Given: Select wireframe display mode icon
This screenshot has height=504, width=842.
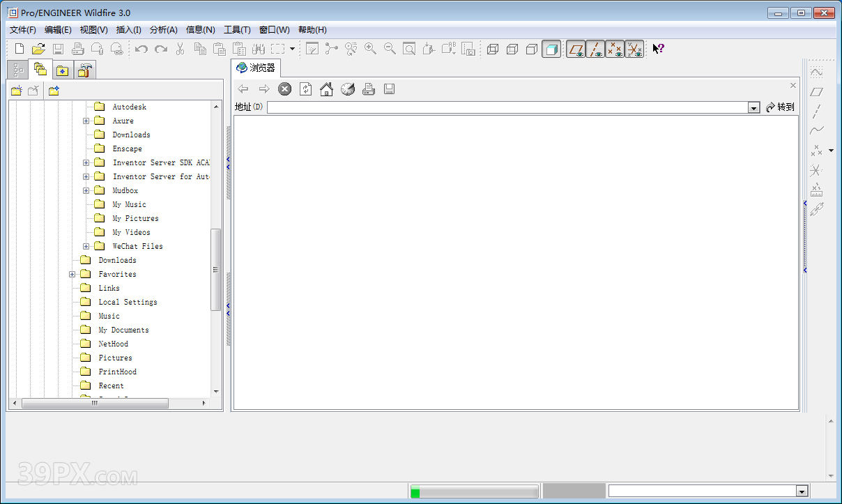Looking at the screenshot, I should tap(493, 49).
